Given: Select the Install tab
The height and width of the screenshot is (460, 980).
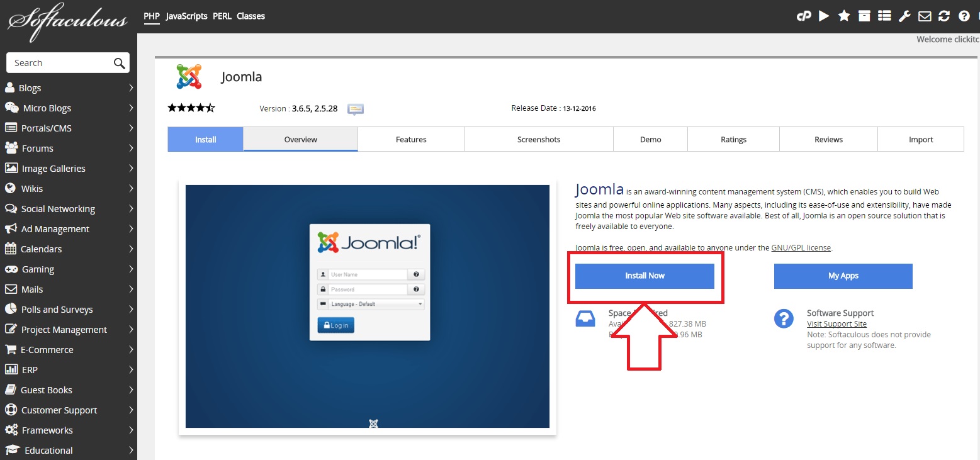Looking at the screenshot, I should click(x=205, y=139).
